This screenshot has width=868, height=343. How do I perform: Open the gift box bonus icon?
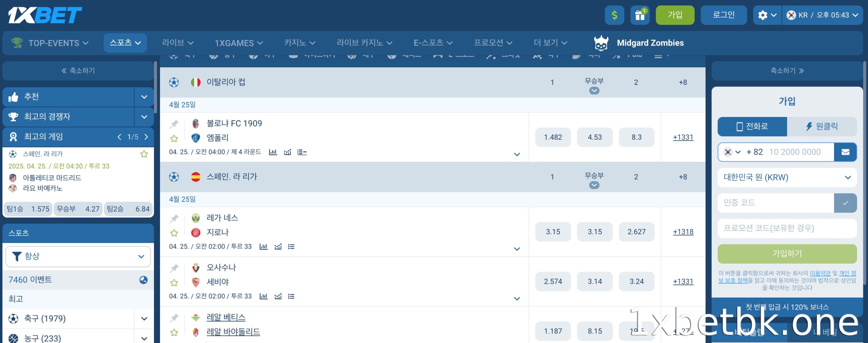(640, 15)
